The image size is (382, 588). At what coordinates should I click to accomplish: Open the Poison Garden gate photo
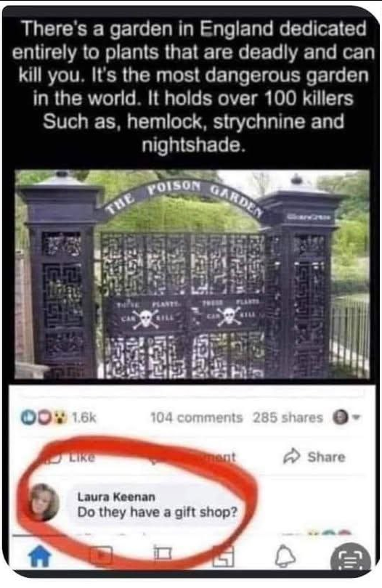(192, 274)
